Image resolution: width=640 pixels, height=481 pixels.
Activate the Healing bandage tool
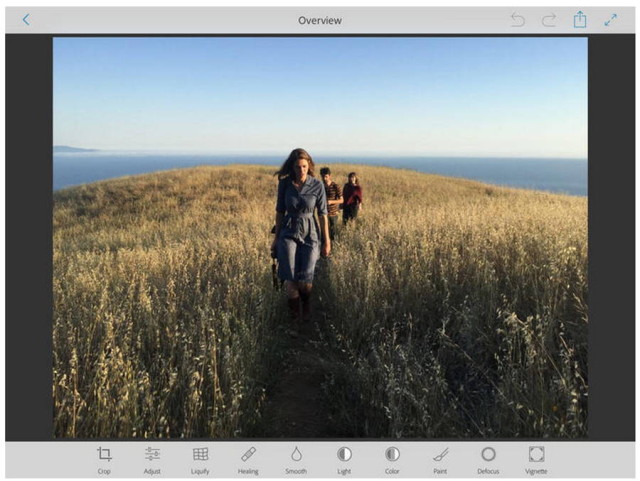coord(248,454)
